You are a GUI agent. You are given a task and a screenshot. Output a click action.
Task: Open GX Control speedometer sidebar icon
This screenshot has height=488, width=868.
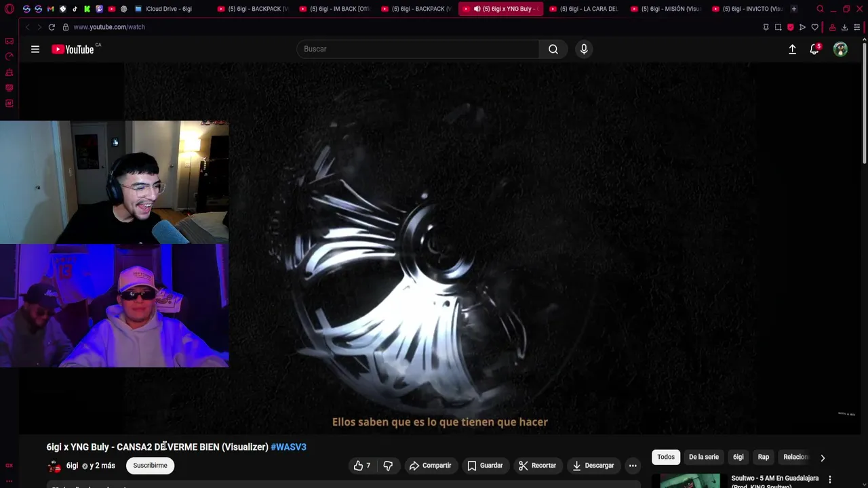[9, 57]
